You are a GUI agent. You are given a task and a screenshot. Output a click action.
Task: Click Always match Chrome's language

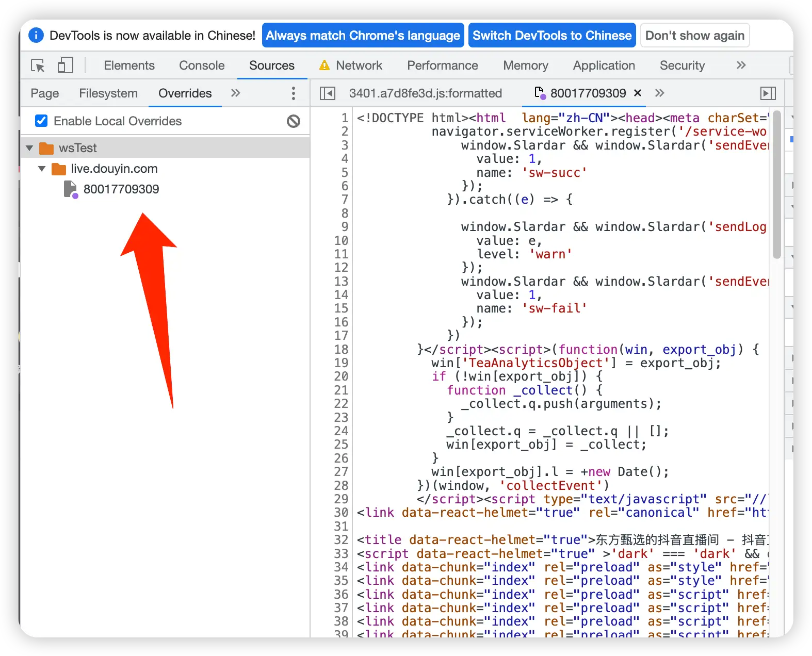tap(363, 36)
